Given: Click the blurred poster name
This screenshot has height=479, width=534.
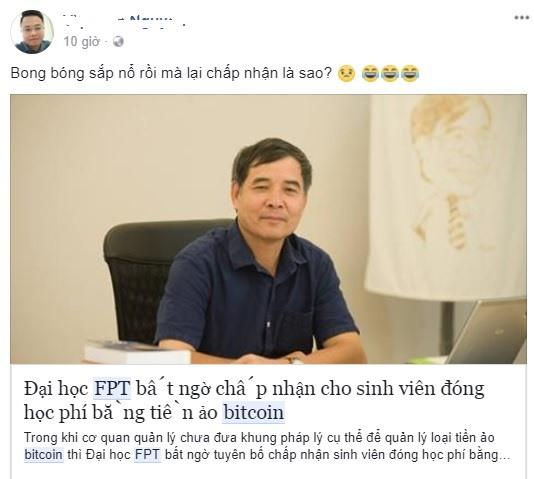Looking at the screenshot, I should [x=124, y=21].
